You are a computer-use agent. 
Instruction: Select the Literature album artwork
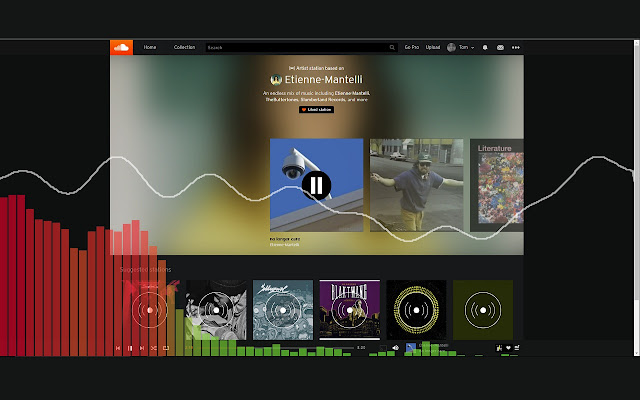click(x=497, y=185)
